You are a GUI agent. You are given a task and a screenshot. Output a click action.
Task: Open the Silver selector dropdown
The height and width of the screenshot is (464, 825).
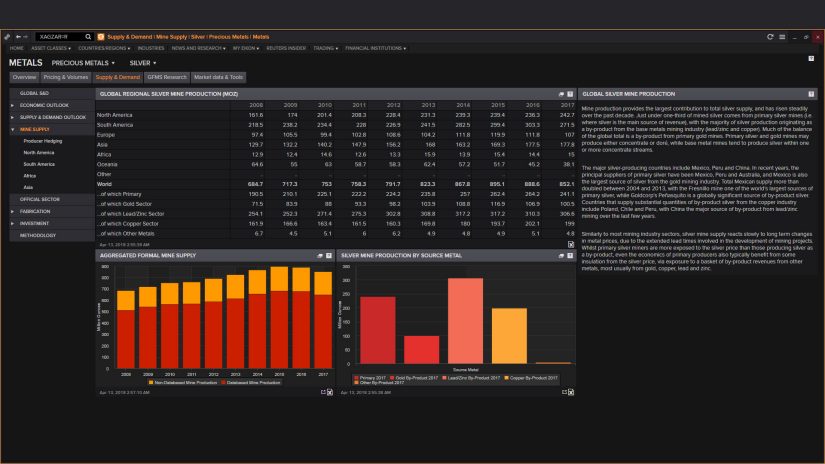143,63
